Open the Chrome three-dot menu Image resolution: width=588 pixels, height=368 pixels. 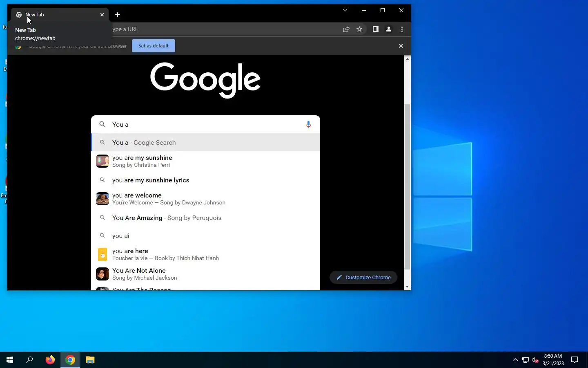coord(402,29)
